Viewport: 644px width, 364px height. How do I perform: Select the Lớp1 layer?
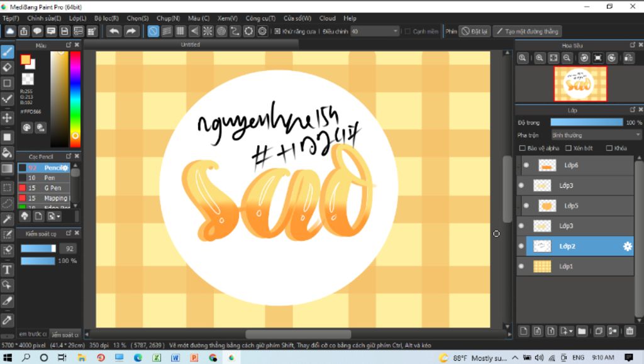coord(575,267)
